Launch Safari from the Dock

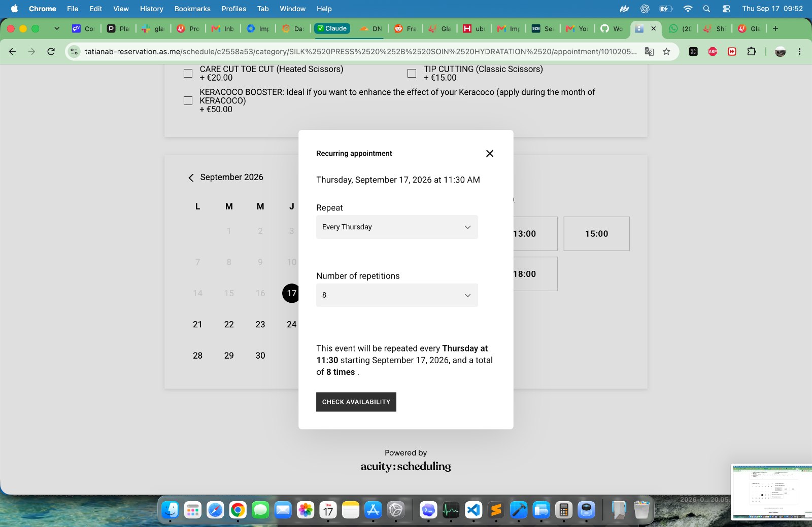[x=215, y=510]
